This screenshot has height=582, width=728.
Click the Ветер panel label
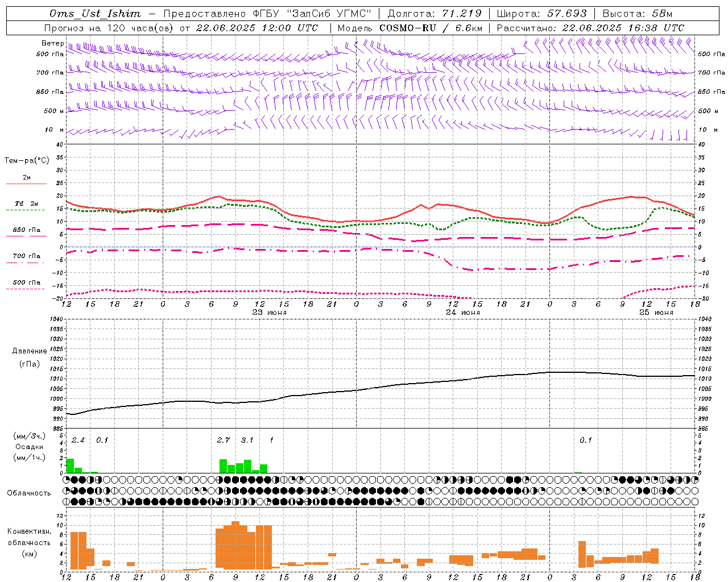pyautogui.click(x=52, y=43)
